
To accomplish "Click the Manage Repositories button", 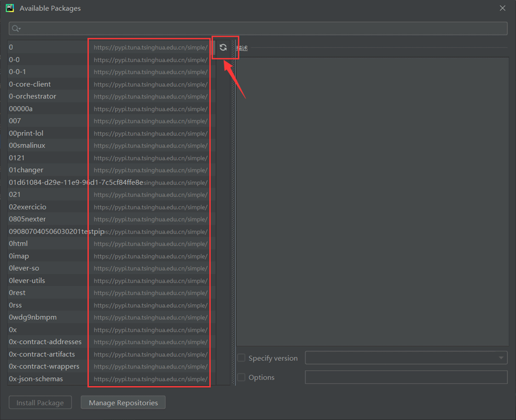I will coord(123,403).
